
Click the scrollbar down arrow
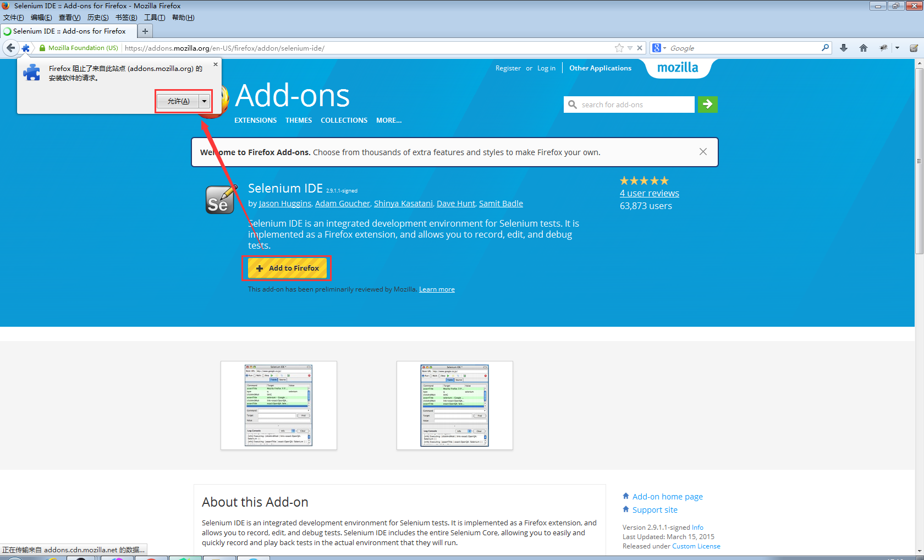click(x=919, y=551)
